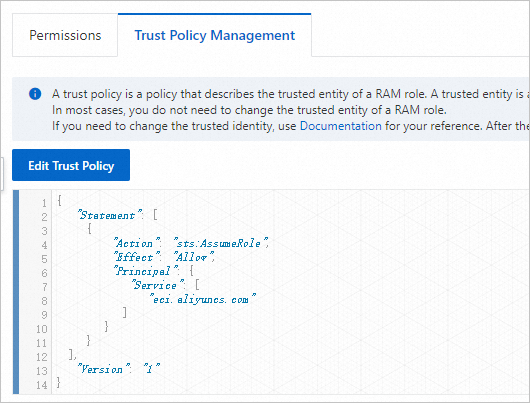Click the closing bracket on line 12
The width and height of the screenshot is (530, 403).
point(71,354)
